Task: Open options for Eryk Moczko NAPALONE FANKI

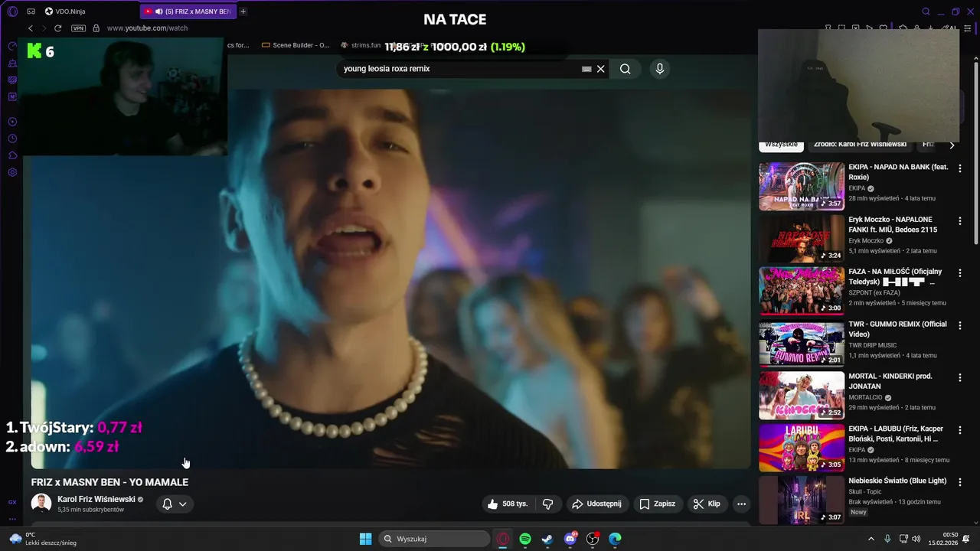Action: coord(959,220)
